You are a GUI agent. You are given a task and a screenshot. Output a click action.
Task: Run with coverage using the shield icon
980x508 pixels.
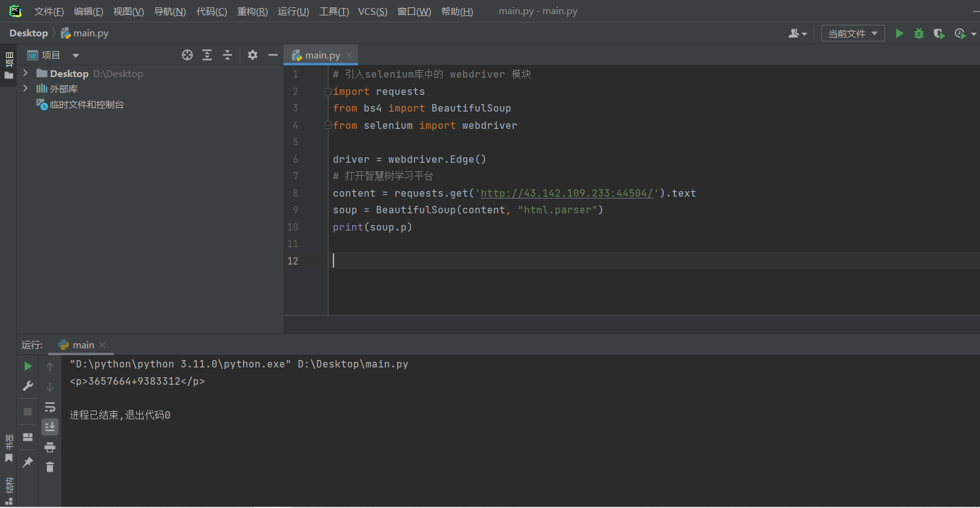pos(939,33)
